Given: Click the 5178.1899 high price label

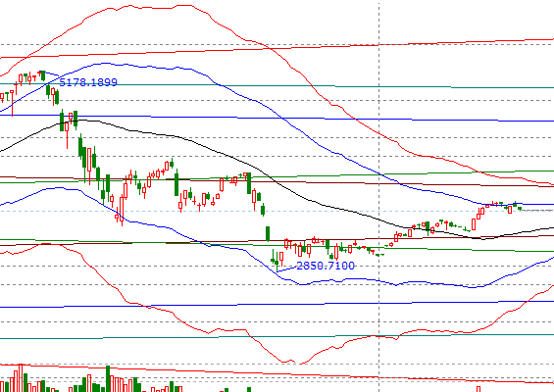Looking at the screenshot, I should coord(88,82).
